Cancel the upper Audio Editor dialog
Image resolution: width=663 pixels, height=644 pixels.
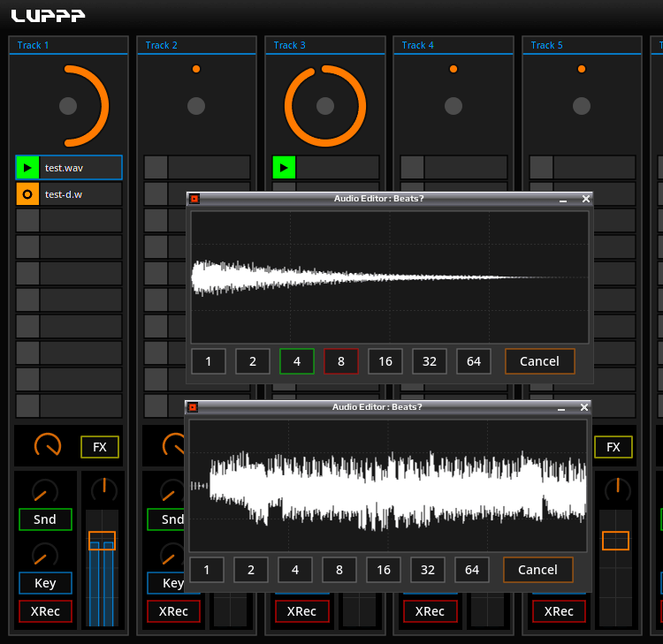tap(539, 361)
